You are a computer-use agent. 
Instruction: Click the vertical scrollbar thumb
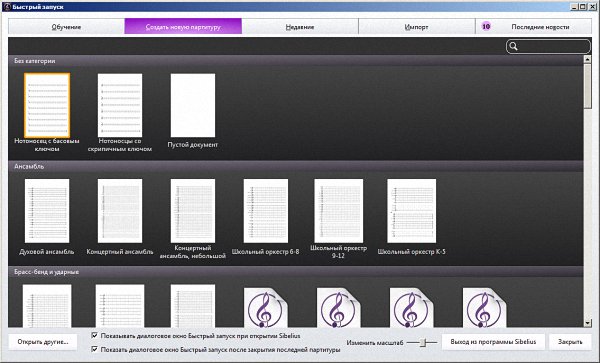pos(588,86)
